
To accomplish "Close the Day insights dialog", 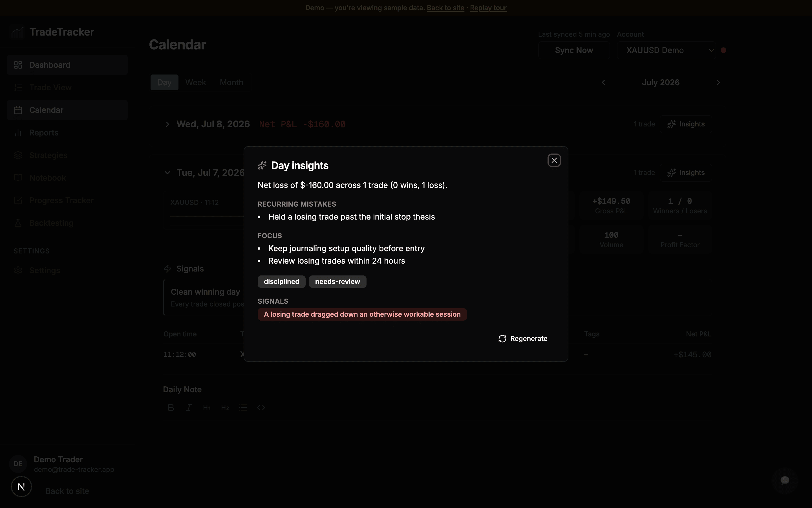I will [554, 161].
